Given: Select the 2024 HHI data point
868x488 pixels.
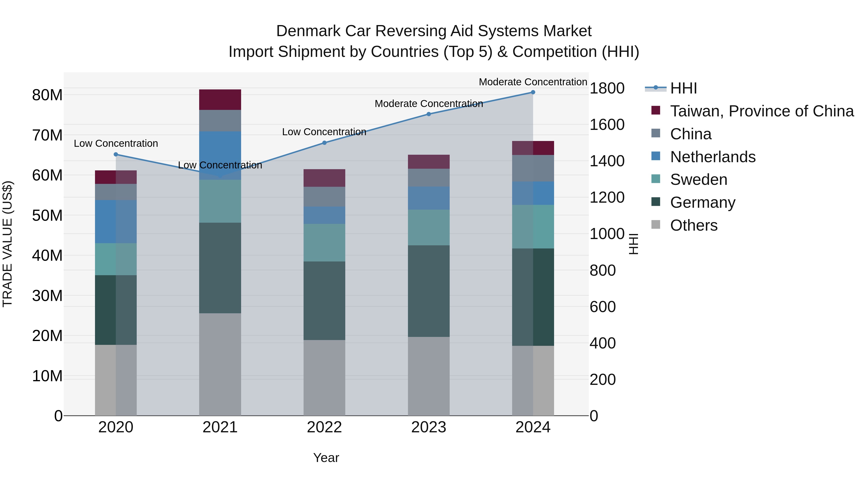Looking at the screenshot, I should (533, 92).
